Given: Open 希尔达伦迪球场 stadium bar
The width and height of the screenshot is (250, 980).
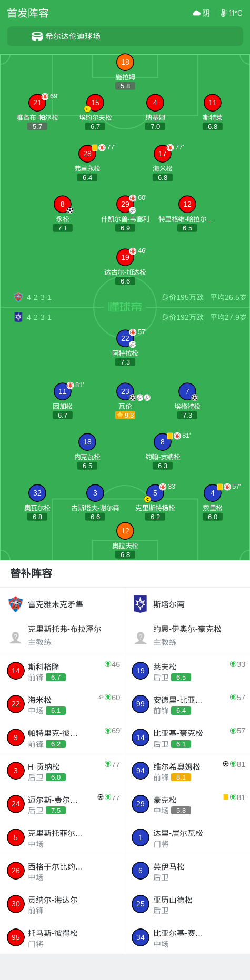Looking at the screenshot, I should click(x=125, y=36).
